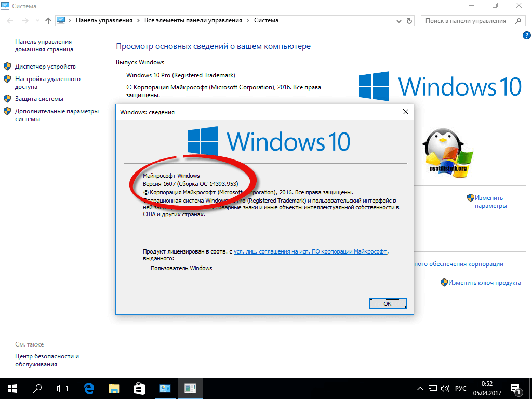Open the Windows Start menu
This screenshot has width=532, height=399.
12,389
